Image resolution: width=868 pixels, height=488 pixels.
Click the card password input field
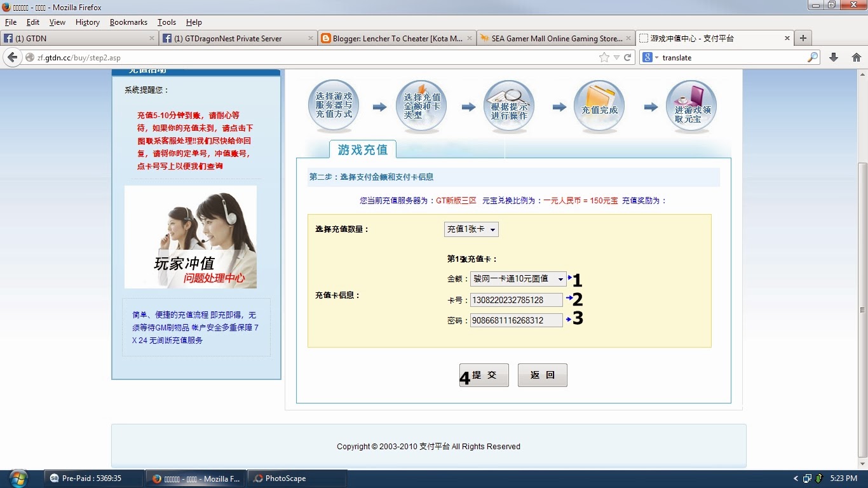(x=517, y=320)
